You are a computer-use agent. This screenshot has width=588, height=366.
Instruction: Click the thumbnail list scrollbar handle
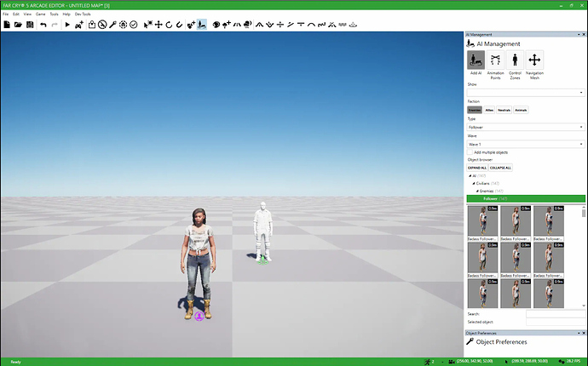(x=584, y=213)
